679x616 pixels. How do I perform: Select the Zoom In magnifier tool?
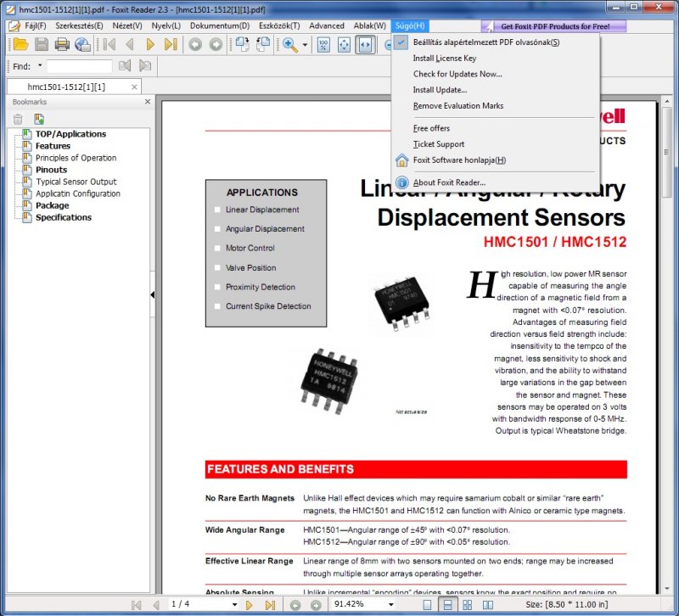289,45
